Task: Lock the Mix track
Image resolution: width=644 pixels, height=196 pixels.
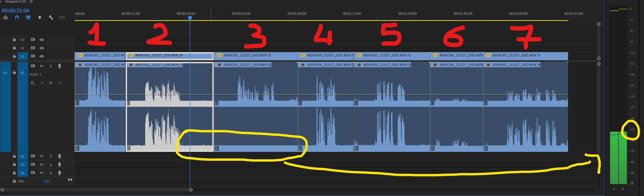Action: pyautogui.click(x=14, y=181)
